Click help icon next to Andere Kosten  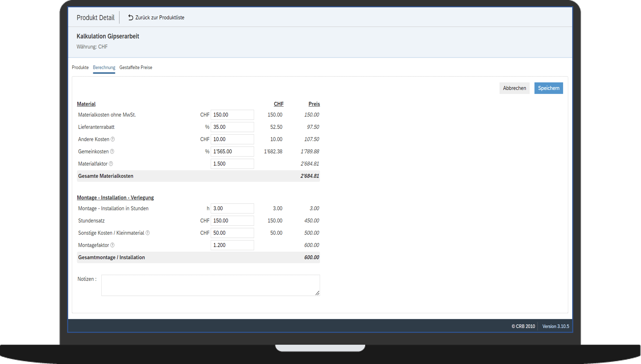[x=113, y=139]
